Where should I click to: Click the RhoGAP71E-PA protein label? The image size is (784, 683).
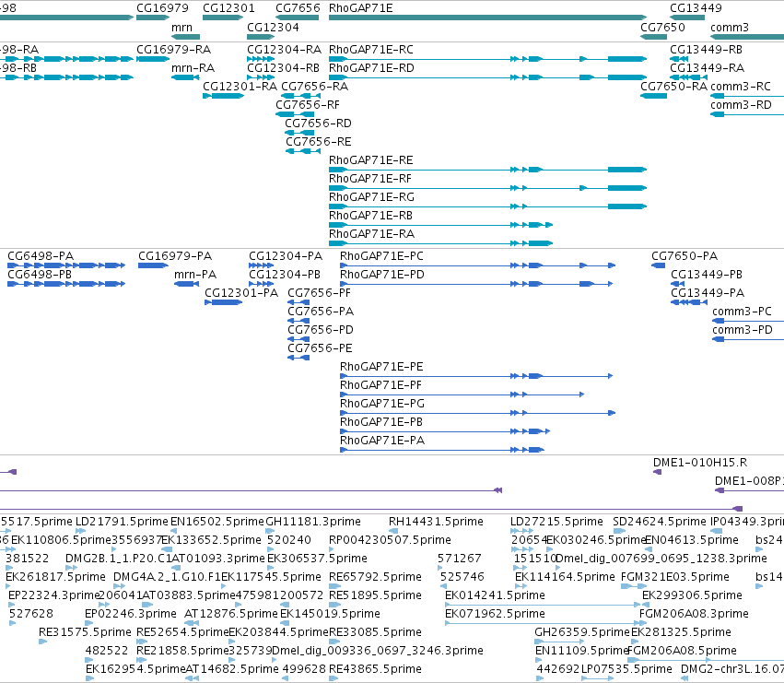coord(382,441)
